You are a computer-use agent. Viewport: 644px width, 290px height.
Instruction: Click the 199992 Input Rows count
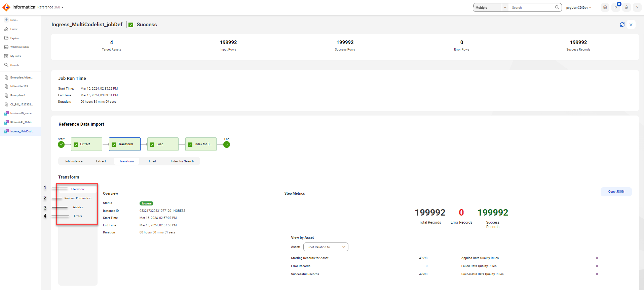pyautogui.click(x=228, y=42)
